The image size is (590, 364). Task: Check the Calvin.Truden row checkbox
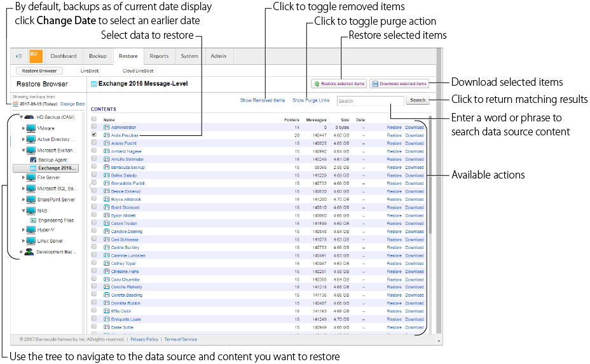click(94, 222)
